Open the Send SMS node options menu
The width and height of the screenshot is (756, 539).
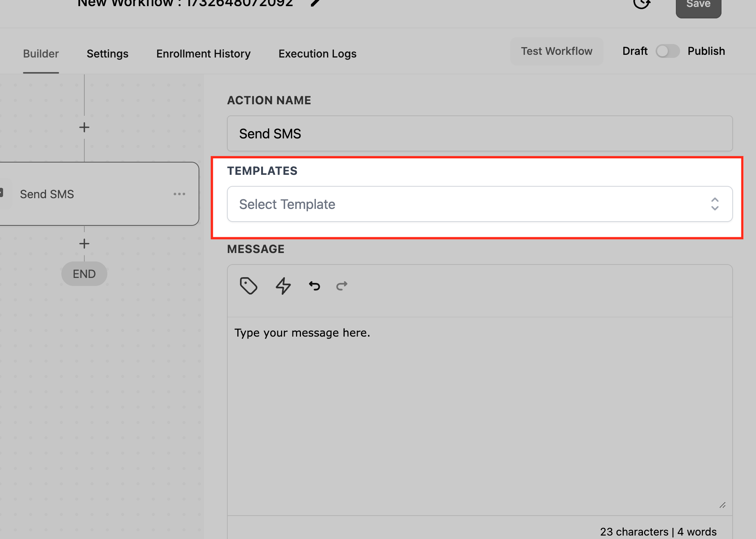point(179,194)
